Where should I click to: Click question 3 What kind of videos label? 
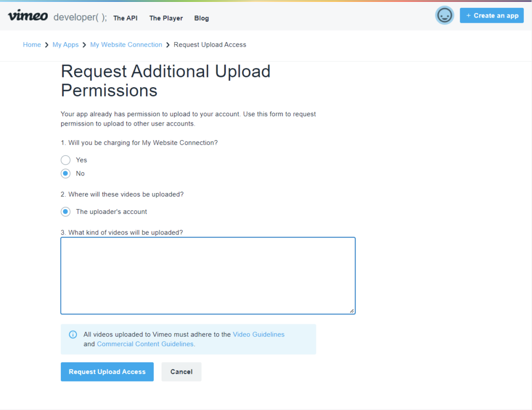pyautogui.click(x=122, y=233)
